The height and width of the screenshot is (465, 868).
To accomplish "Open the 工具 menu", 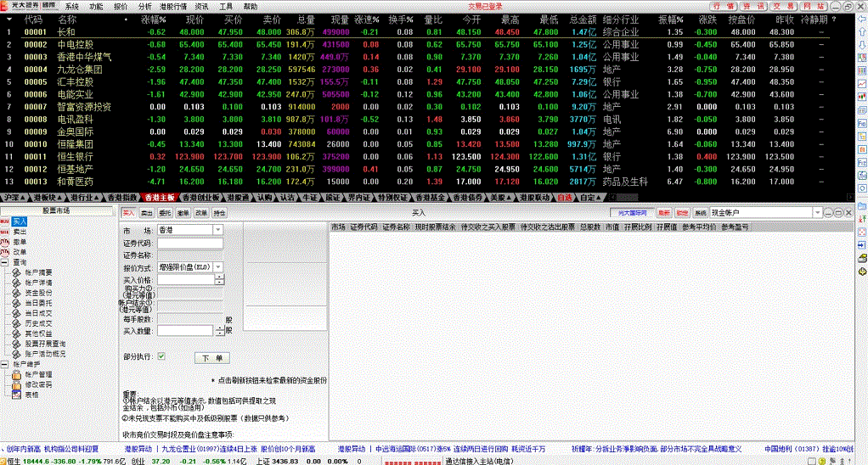I will tap(226, 7).
